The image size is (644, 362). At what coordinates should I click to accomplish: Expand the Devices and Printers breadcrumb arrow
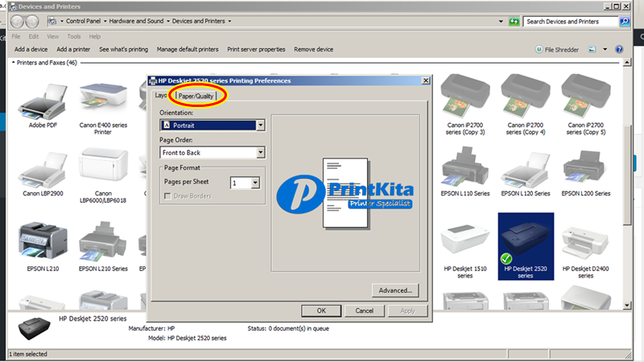coord(229,21)
